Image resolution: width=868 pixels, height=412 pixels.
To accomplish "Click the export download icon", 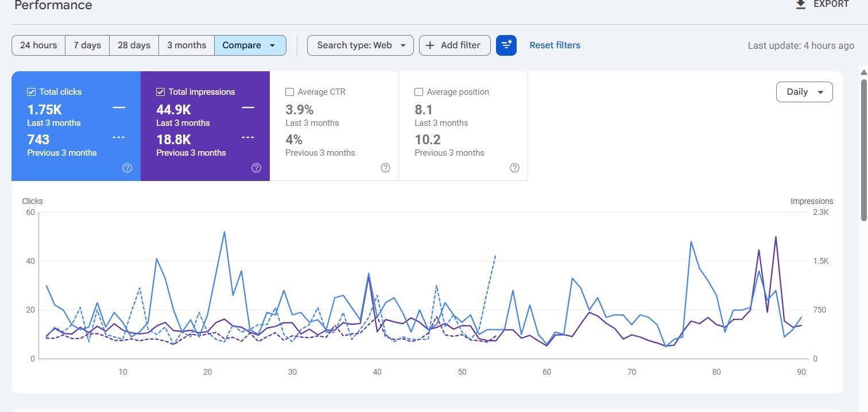I will point(800,5).
